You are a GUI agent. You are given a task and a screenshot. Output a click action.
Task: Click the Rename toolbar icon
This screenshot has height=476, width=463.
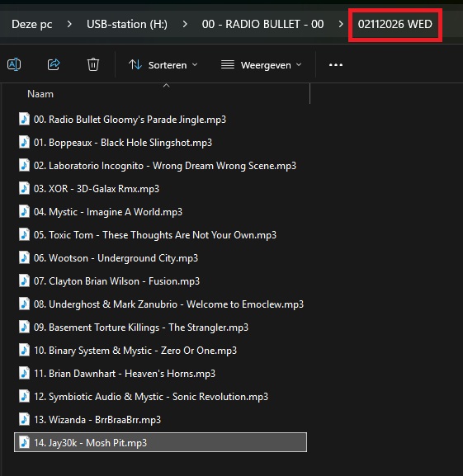click(14, 64)
